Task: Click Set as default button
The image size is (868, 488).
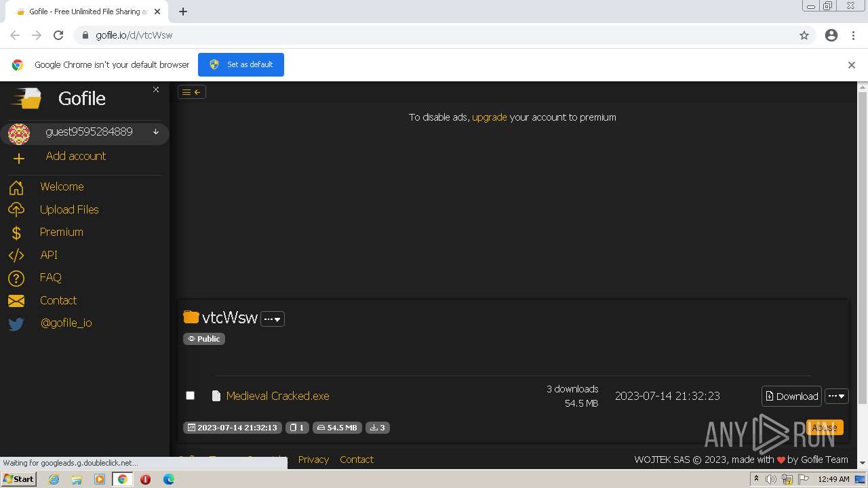Action: pos(241,64)
